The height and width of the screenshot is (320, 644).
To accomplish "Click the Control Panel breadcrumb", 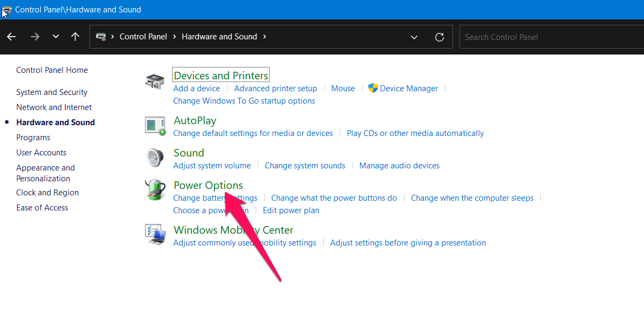I will click(x=143, y=37).
